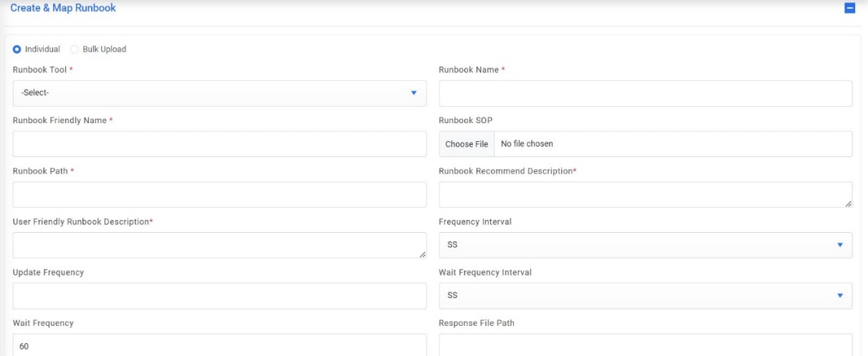Open the Wait Frequency Interval dropdown

click(645, 295)
